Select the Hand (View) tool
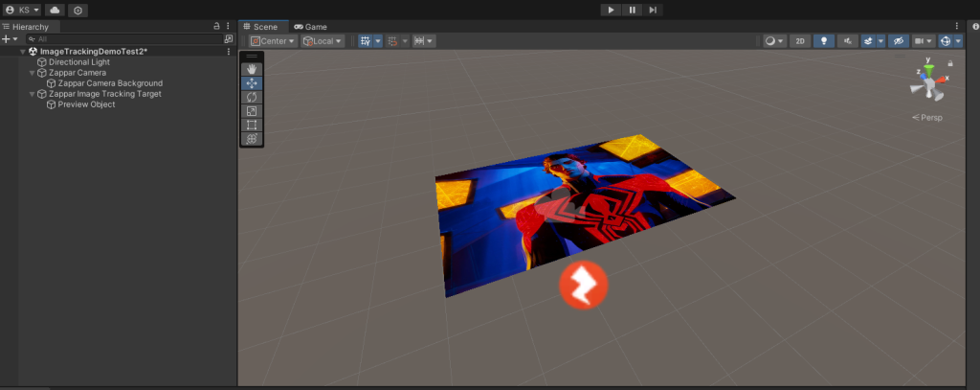The image size is (980, 390). [x=252, y=70]
